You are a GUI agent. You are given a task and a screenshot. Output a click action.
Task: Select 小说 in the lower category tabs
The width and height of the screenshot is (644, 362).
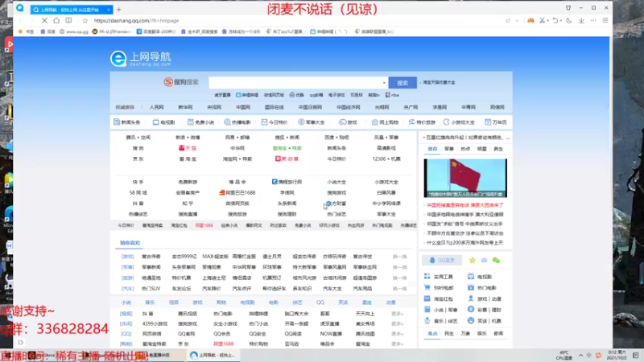point(126,302)
